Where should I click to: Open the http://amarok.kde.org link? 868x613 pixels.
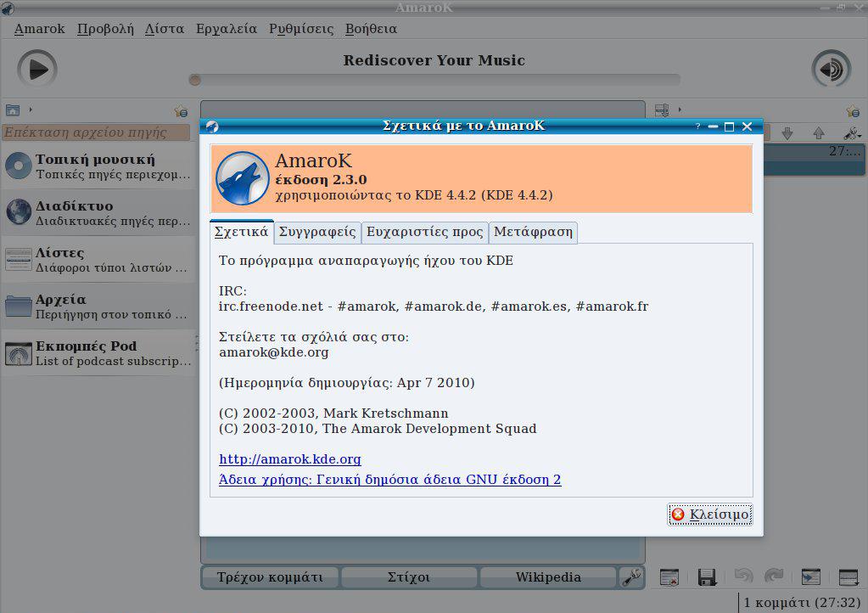[x=290, y=459]
